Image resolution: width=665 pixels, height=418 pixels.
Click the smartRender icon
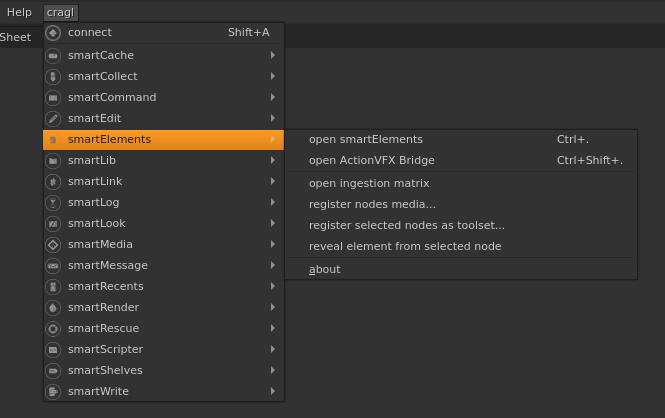tap(53, 307)
